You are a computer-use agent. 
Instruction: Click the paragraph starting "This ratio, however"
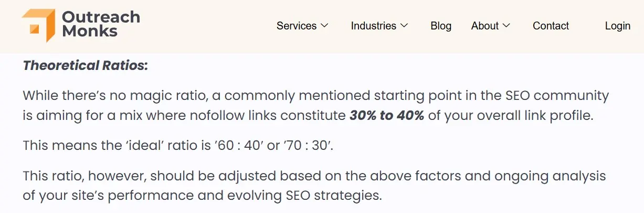pos(314,186)
